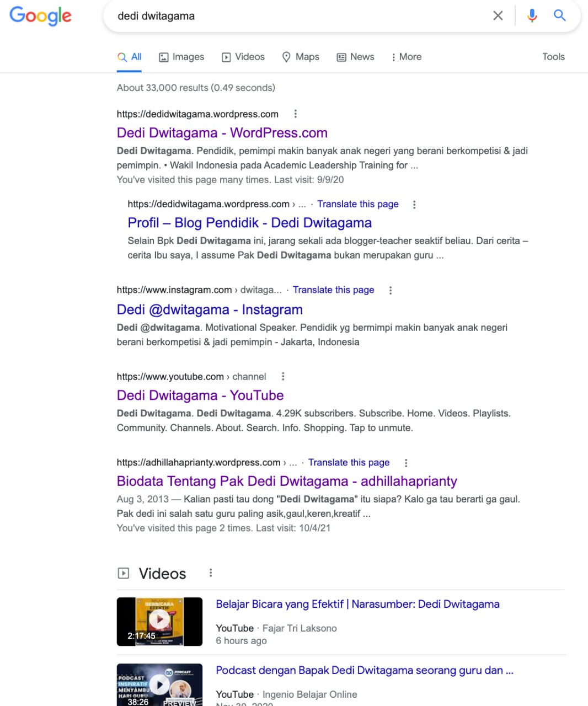Open options dots next to dedidwitagama.wordpress.com

296,114
